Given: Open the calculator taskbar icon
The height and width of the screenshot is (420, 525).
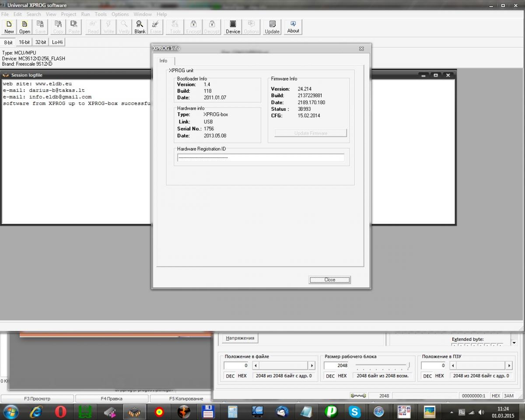Looking at the screenshot, I should (232, 412).
